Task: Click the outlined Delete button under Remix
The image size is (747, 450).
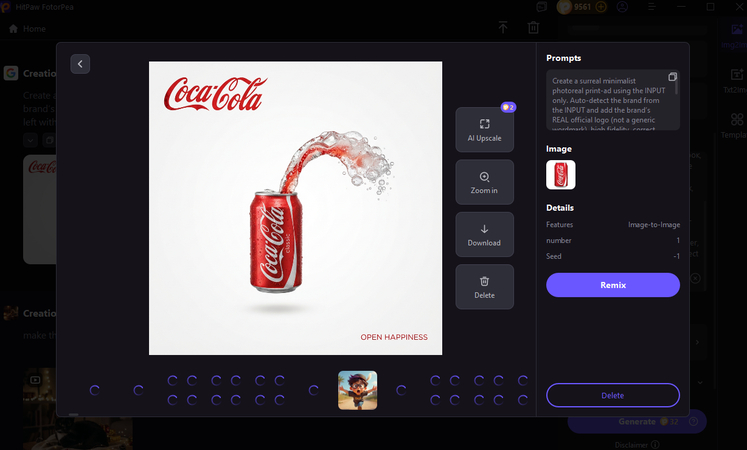Action: pyautogui.click(x=613, y=395)
